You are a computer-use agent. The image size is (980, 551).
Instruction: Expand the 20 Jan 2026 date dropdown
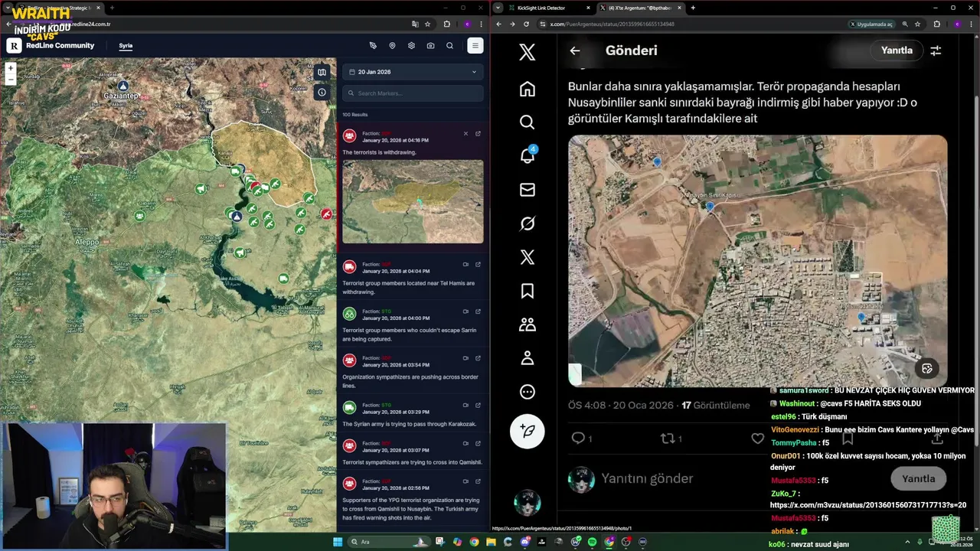tap(413, 72)
